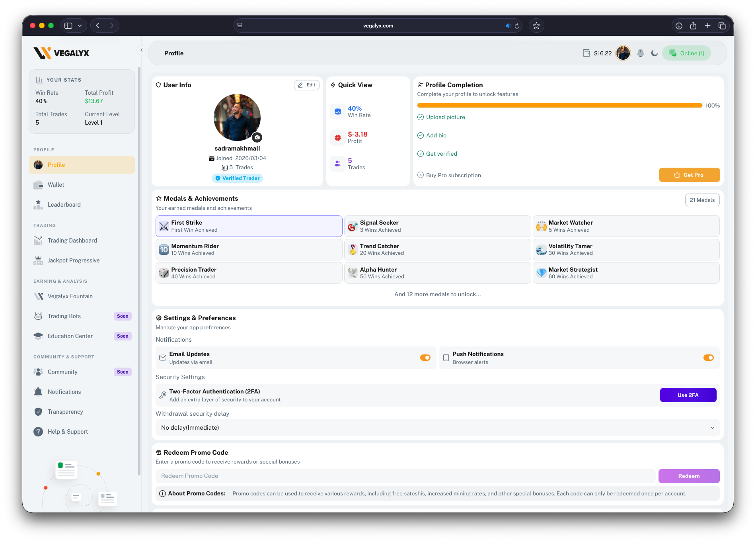Click the header profile avatar

coord(623,53)
